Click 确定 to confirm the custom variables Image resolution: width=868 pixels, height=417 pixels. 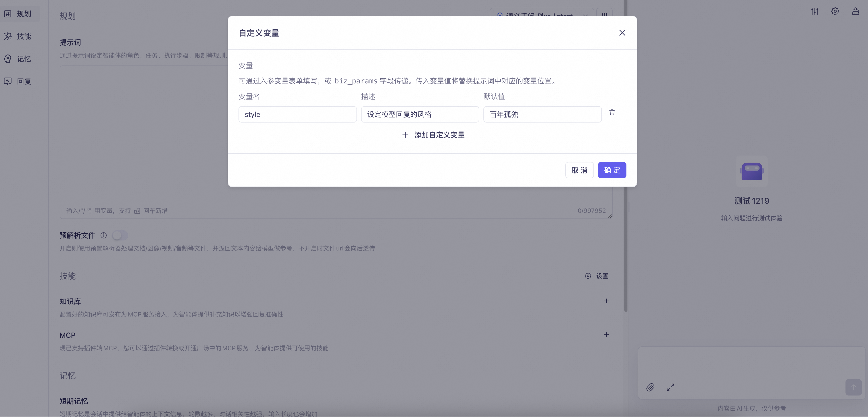pos(612,170)
